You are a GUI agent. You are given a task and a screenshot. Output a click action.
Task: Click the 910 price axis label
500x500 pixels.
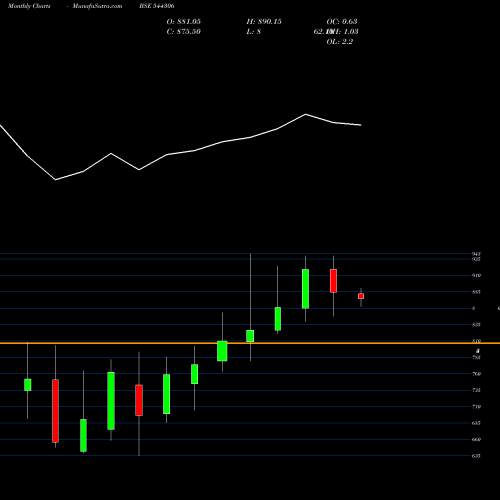(476, 275)
